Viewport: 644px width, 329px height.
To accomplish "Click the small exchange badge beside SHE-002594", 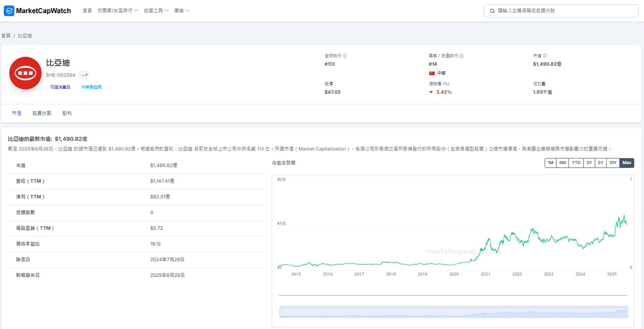I will pyautogui.click(x=84, y=74).
